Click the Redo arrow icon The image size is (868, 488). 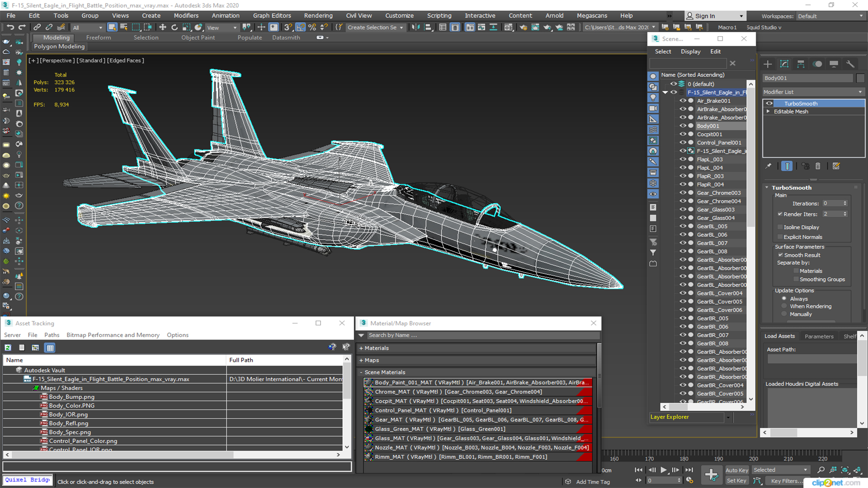click(22, 27)
